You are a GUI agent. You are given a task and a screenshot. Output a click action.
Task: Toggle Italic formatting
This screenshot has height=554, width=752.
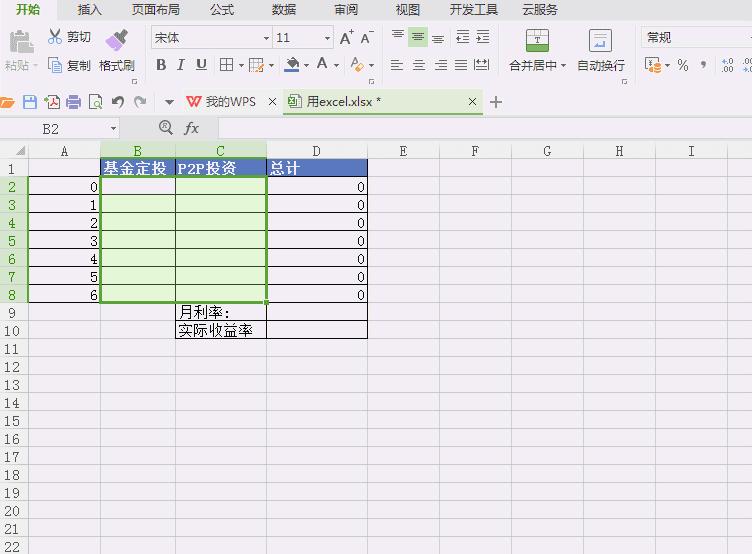(x=181, y=65)
